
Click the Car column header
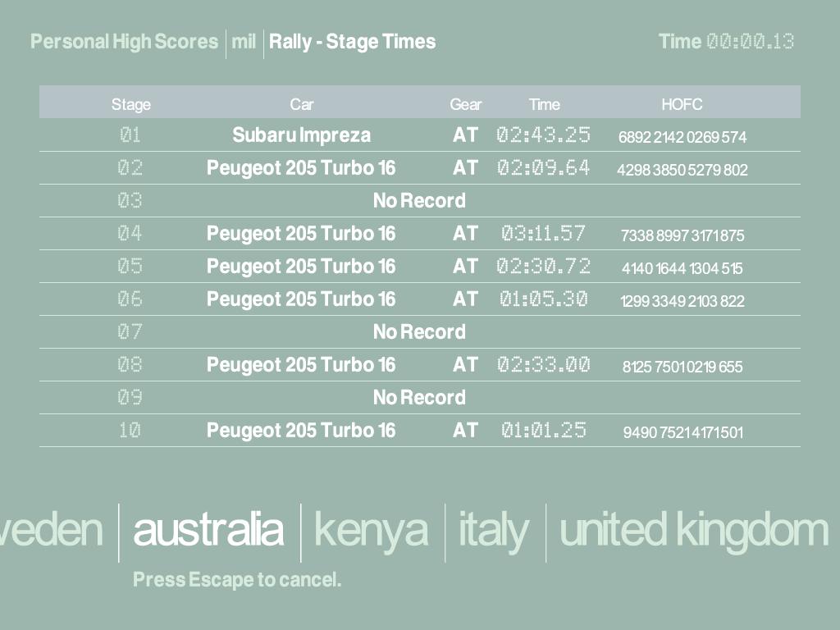tap(302, 104)
